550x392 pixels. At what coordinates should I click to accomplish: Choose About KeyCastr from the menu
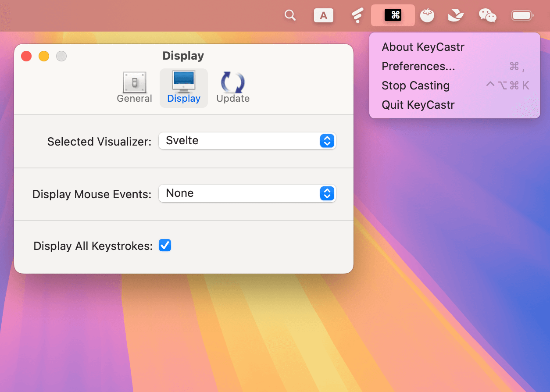423,47
